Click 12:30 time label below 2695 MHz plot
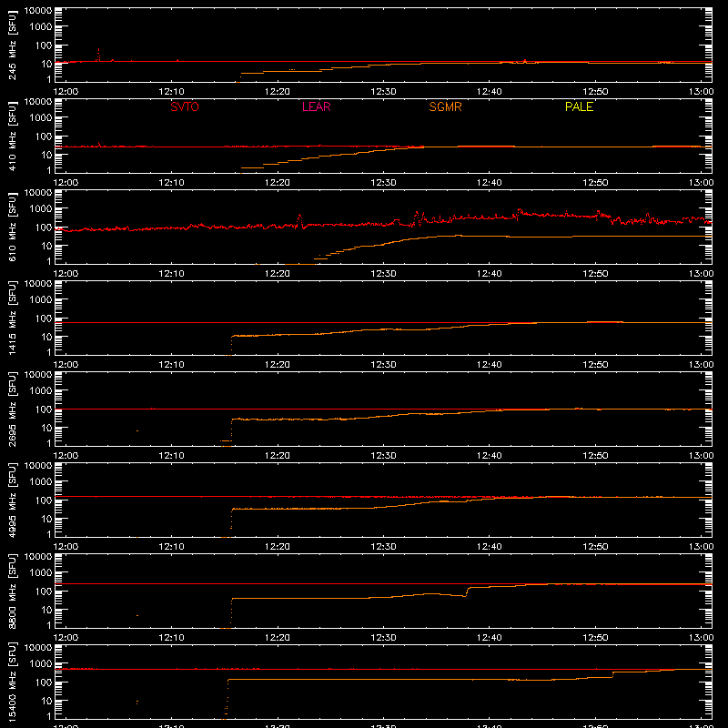This screenshot has width=728, height=728. [383, 456]
